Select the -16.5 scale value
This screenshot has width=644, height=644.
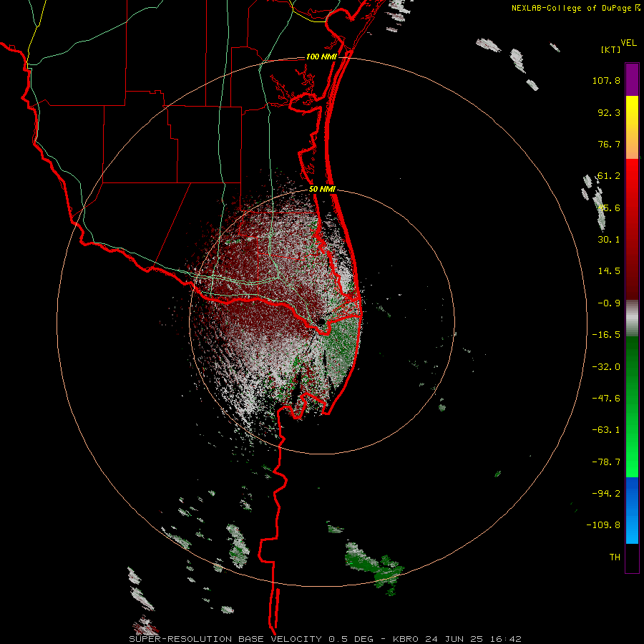pyautogui.click(x=606, y=335)
